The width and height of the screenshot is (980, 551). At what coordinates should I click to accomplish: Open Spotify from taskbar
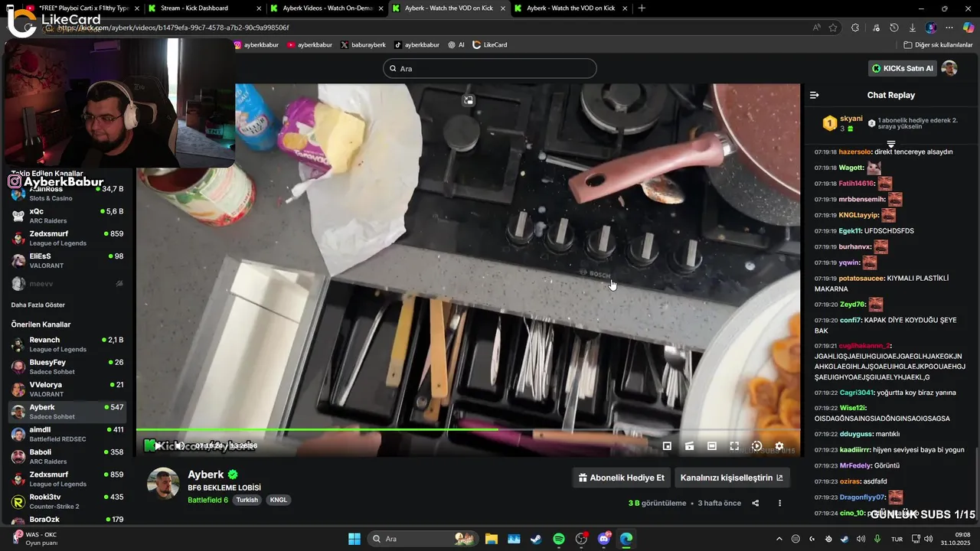point(559,539)
